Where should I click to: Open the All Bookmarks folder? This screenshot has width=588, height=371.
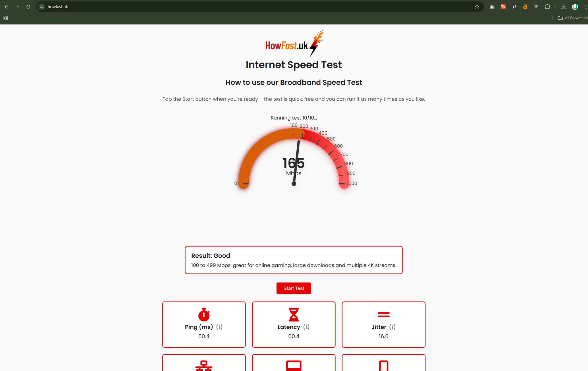click(x=572, y=18)
